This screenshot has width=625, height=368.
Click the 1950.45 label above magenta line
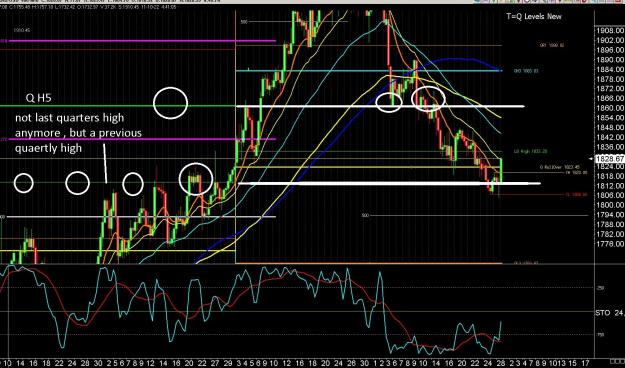22,30
